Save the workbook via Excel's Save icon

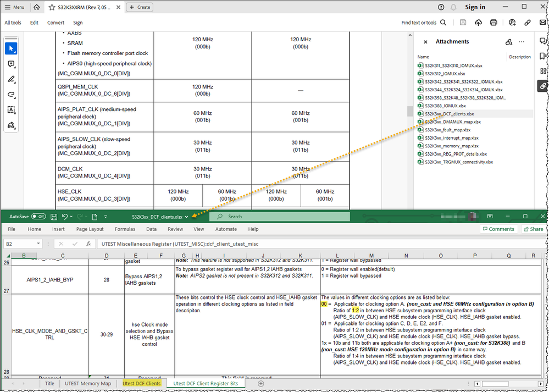[53, 216]
